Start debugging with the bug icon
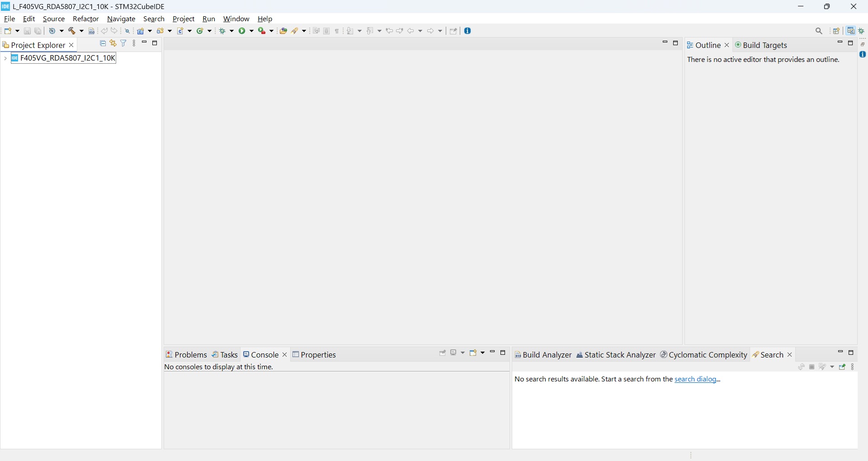The height and width of the screenshot is (461, 868). 223,31
